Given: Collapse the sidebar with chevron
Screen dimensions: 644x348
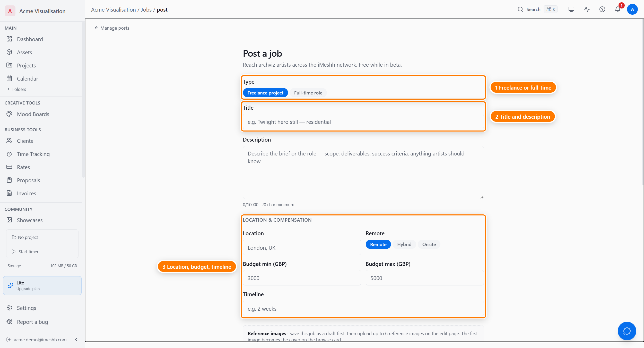Looking at the screenshot, I should point(76,340).
